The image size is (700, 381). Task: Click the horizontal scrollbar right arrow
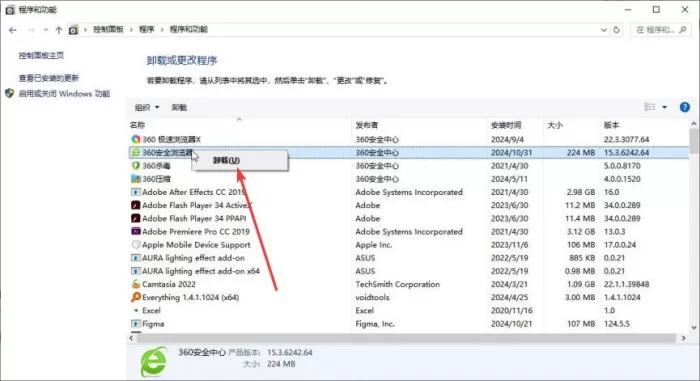(683, 338)
